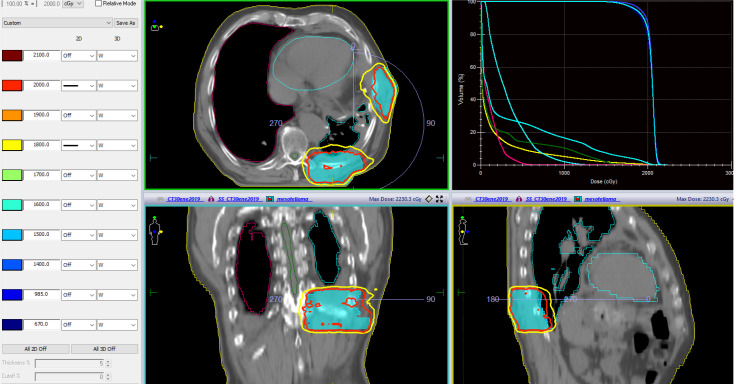Click the eye icon before CT30ene2019 in coronal header
This screenshot has width=735, height=384.
[160, 199]
